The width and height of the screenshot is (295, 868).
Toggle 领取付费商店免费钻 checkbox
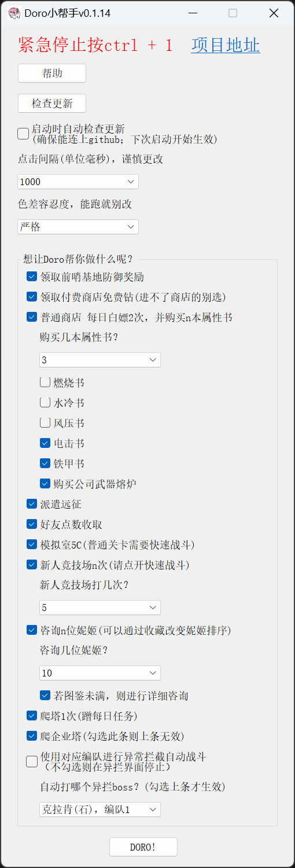click(32, 297)
